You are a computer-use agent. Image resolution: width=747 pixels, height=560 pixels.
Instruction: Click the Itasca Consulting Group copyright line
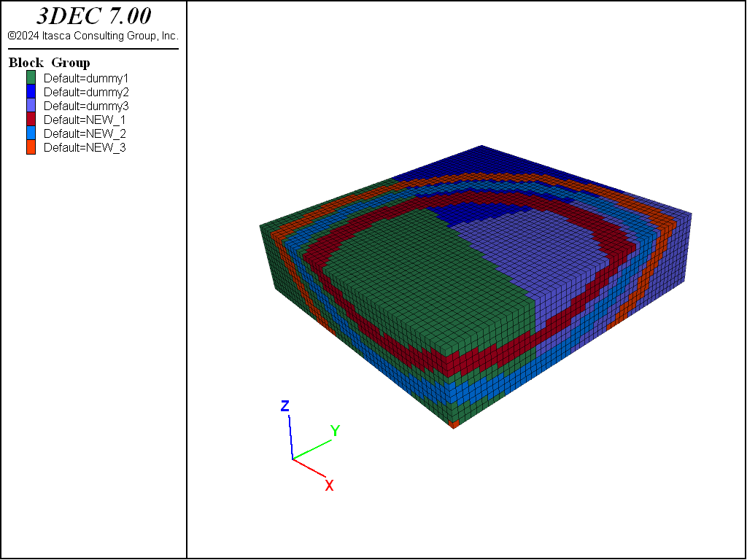pyautogui.click(x=93, y=36)
